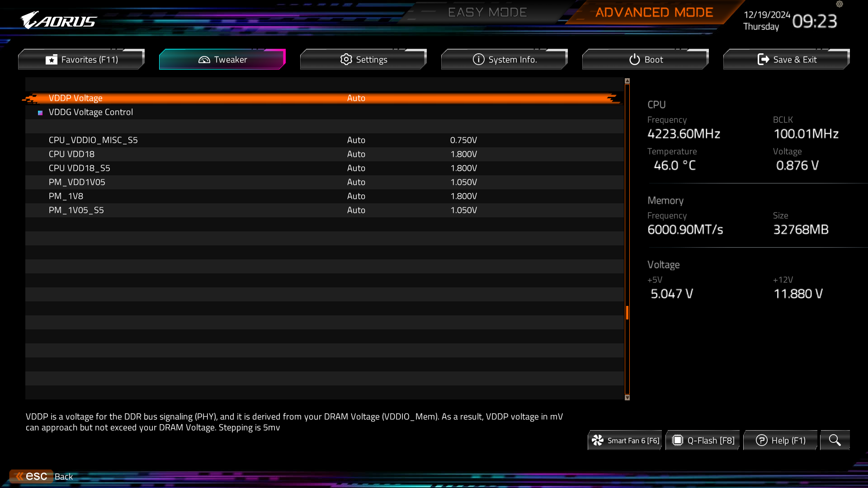Click the magnifying glass search icon

835,440
